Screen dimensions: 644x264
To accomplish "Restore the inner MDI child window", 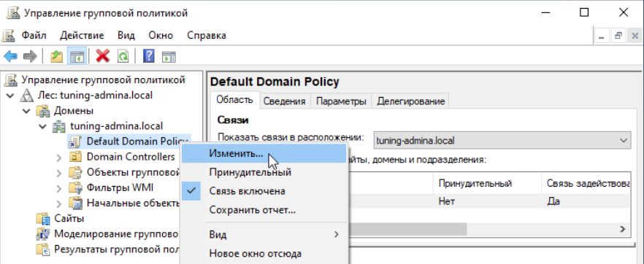I will [x=618, y=36].
